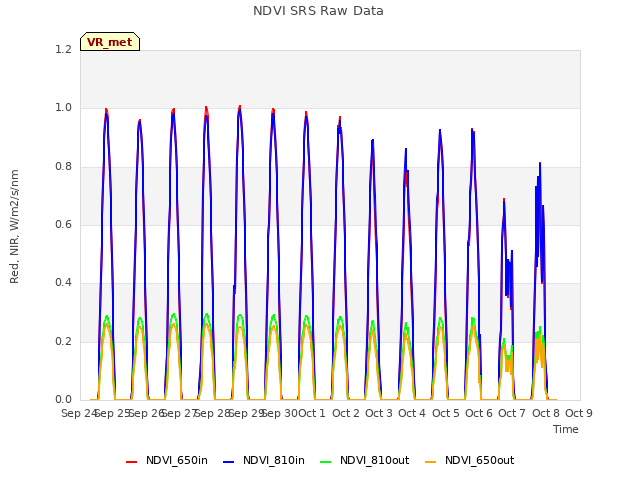Click the y-axis tick label 0.6
640x480 pixels.
[x=63, y=224]
